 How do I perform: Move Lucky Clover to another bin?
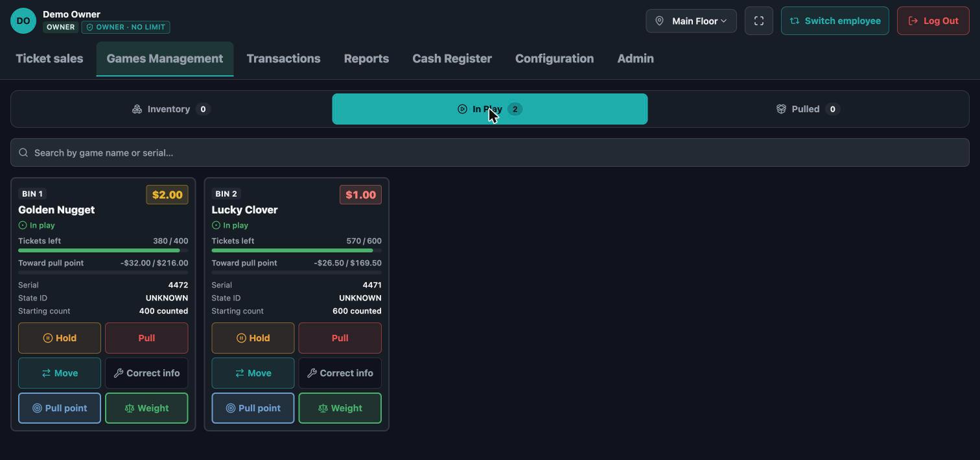click(x=253, y=373)
